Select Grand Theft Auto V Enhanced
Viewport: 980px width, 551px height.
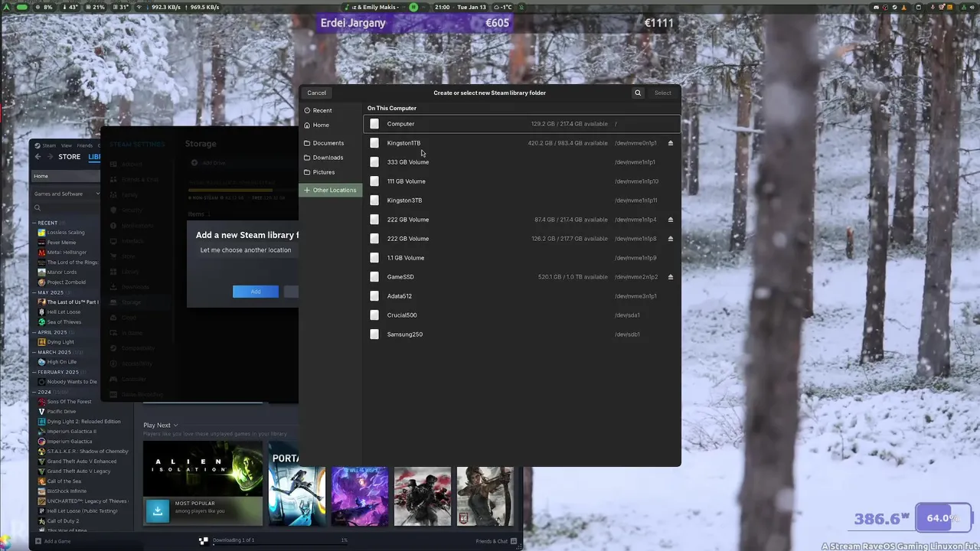pyautogui.click(x=82, y=461)
